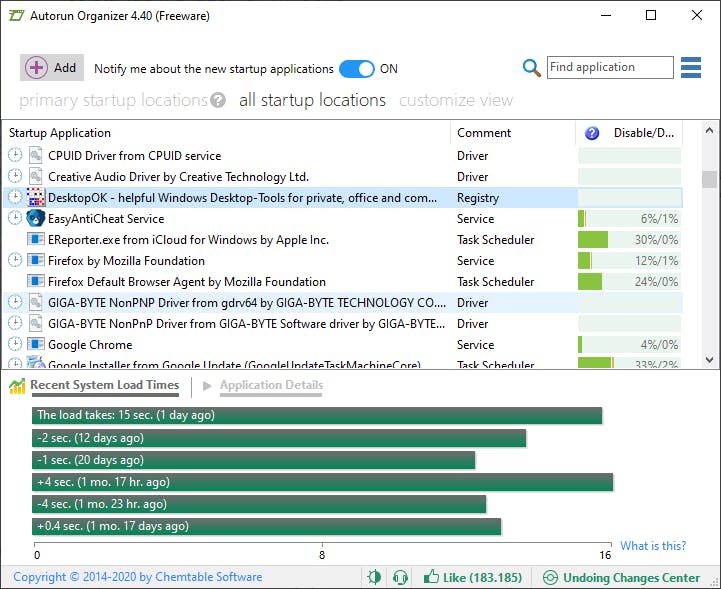The height and width of the screenshot is (589, 721).
Task: Click the headset support icon in status bar
Action: [x=401, y=577]
